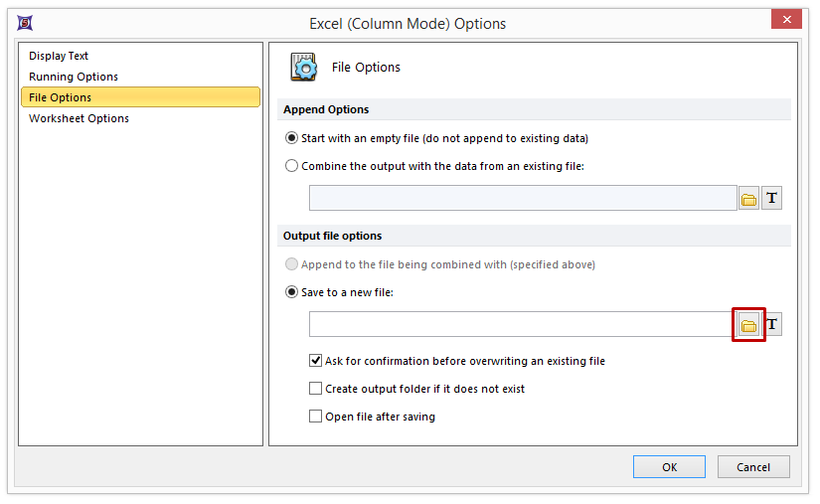Enable Create output folder if it does not exist

[316, 389]
